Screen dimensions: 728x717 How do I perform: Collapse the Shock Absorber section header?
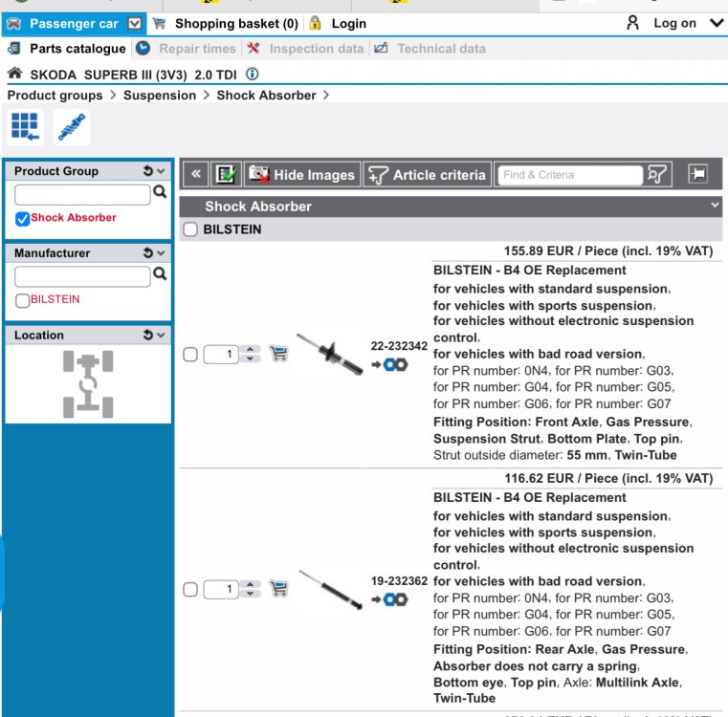[715, 205]
